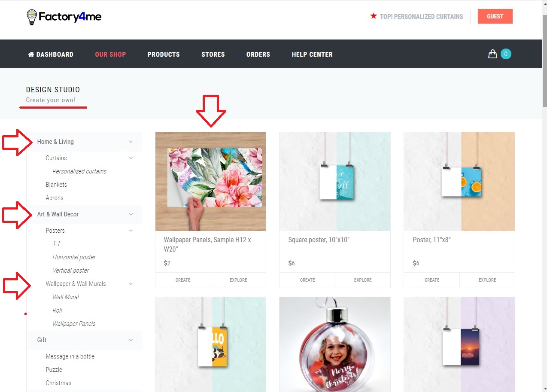Open Top! Personalized Curtains link
This screenshot has width=547, height=392.
[421, 17]
